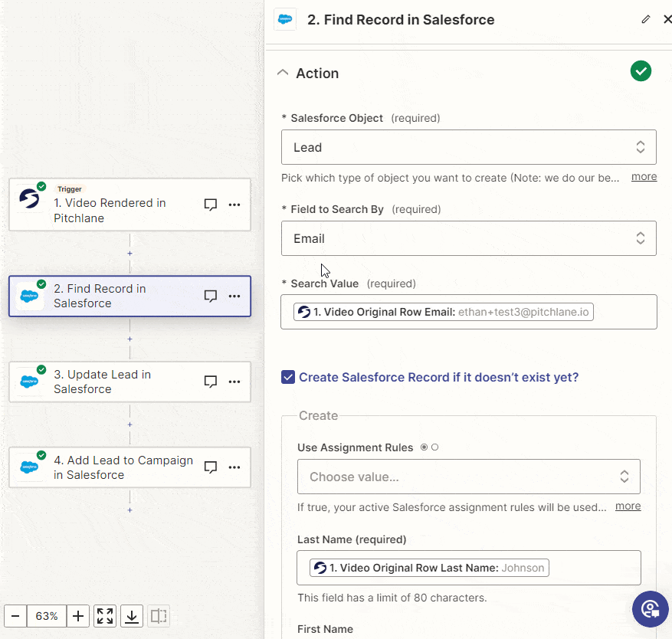Toggle the side-by-side panel view icon

point(159,616)
